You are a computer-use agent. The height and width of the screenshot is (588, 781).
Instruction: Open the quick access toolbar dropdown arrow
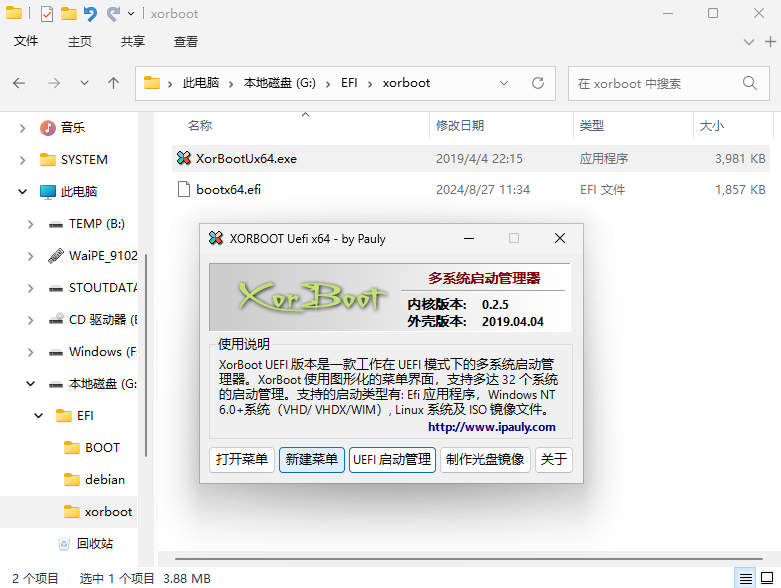click(x=131, y=13)
